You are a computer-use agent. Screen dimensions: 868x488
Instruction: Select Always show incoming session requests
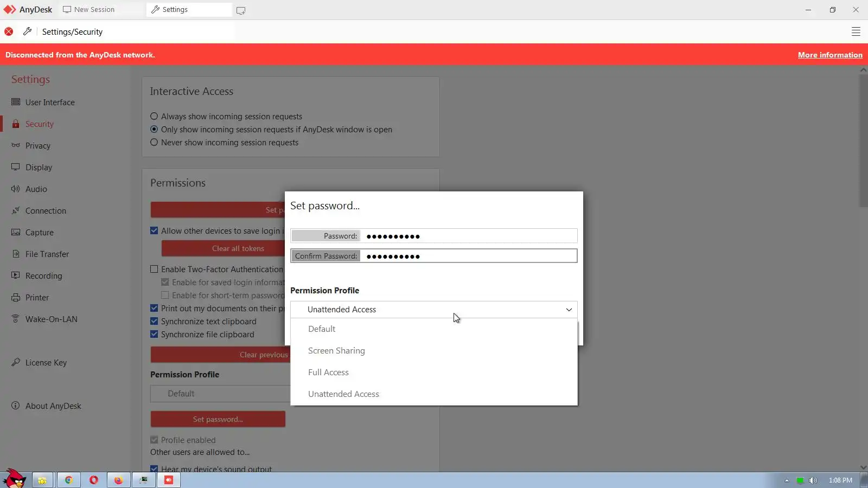point(154,116)
